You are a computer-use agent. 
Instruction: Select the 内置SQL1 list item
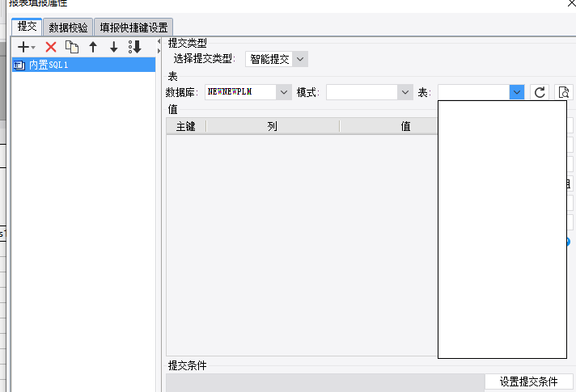[83, 65]
